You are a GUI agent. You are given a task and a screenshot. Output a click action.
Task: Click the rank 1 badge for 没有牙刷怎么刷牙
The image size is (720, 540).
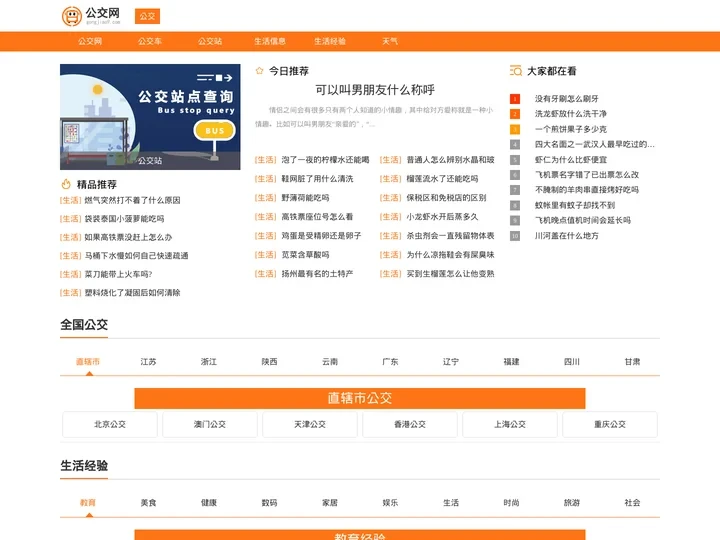pos(515,99)
